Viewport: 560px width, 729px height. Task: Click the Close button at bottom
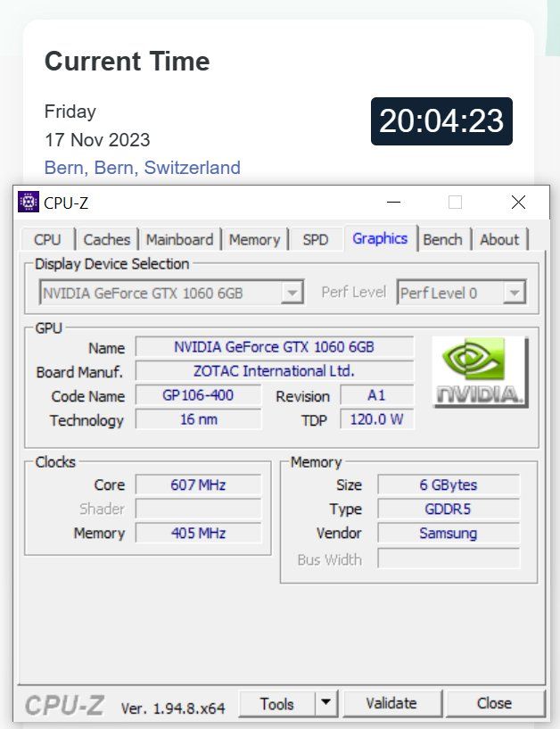tap(495, 703)
